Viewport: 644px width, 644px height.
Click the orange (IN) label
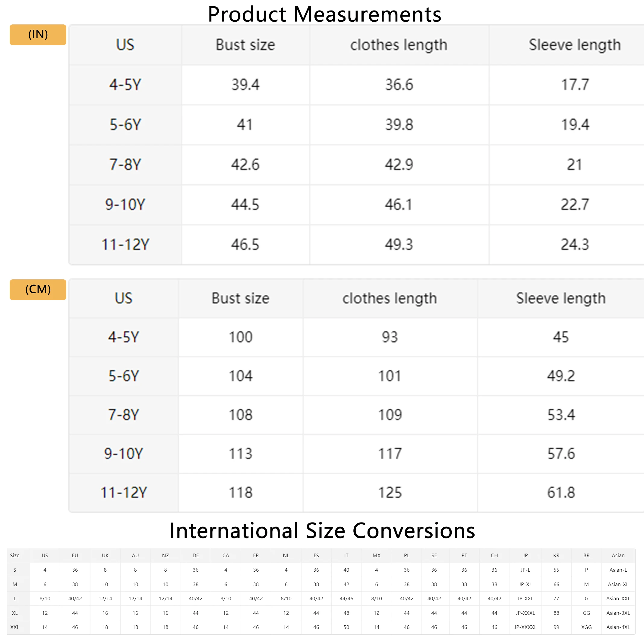(x=38, y=35)
